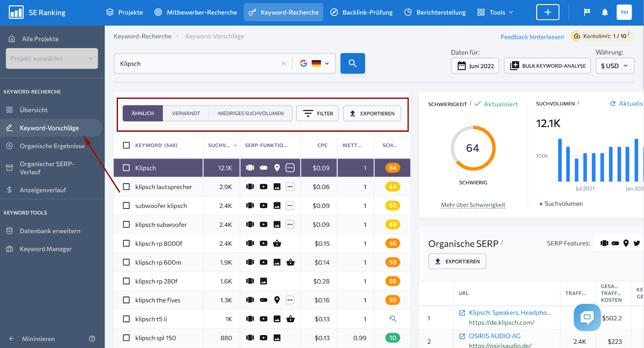Click the difficulty magnifier icon in klipsch t5 ii row
644x348 pixels.
click(x=393, y=319)
